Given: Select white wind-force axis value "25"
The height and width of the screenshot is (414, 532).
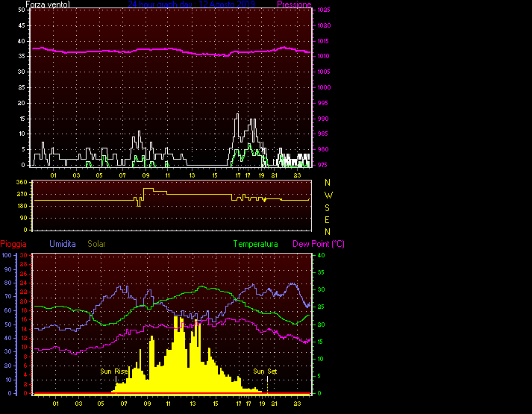Looking at the screenshot, I should [x=22, y=87].
